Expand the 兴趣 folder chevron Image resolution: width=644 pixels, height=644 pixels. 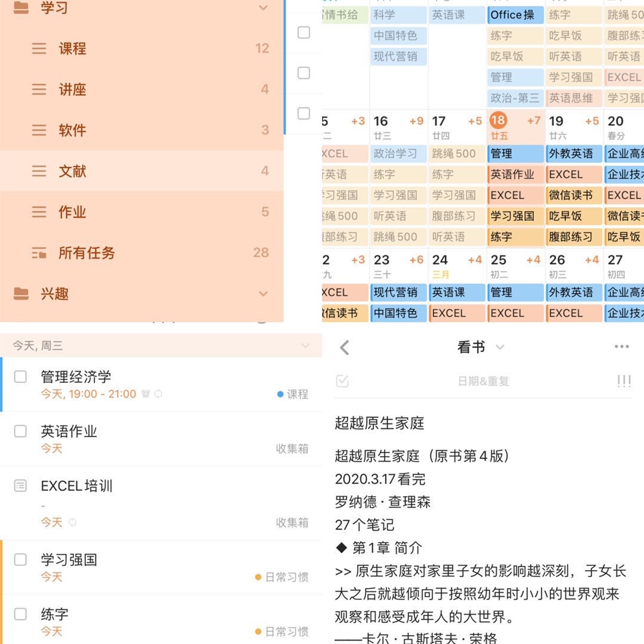(x=263, y=293)
